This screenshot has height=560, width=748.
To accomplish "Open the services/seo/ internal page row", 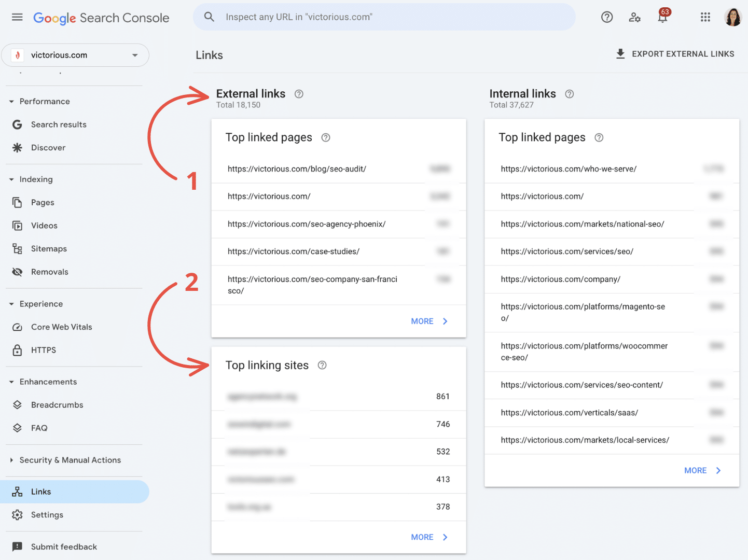I will [x=612, y=251].
